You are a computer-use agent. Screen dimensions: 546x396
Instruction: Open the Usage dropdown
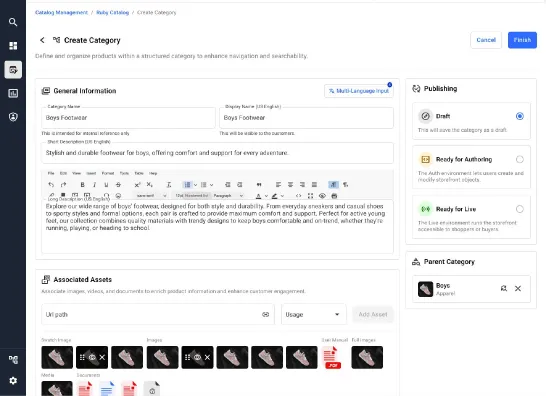313,315
